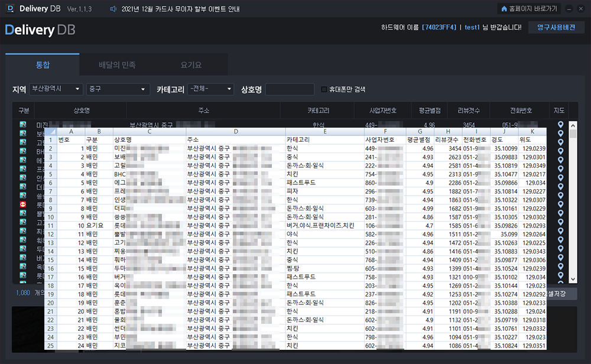The width and height of the screenshot is (591, 364).
Task: Open map pin for the row starting 옥
Action: tap(560, 266)
